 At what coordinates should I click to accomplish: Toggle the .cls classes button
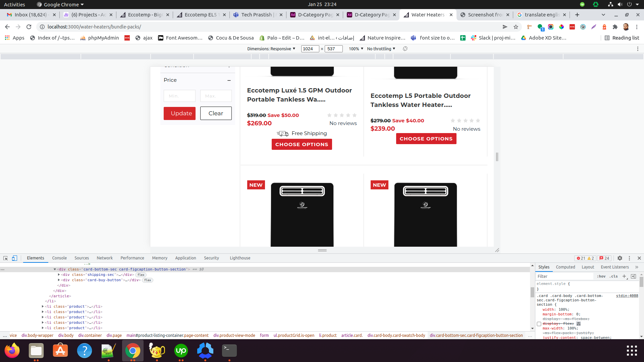click(x=614, y=277)
